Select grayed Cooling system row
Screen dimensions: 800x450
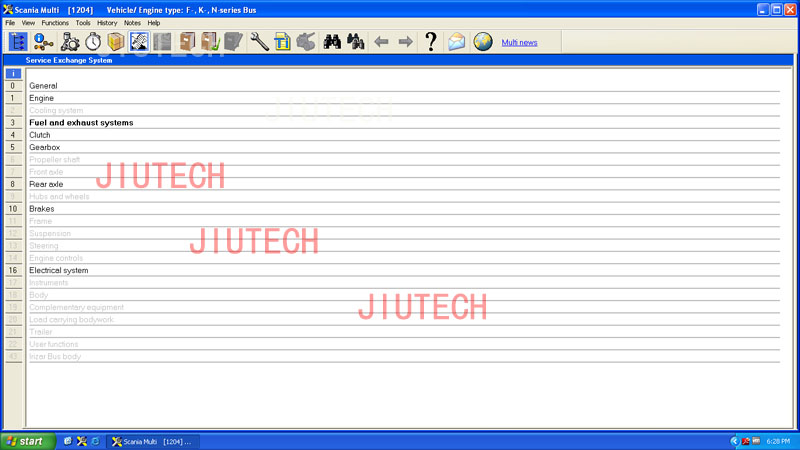tap(404, 110)
